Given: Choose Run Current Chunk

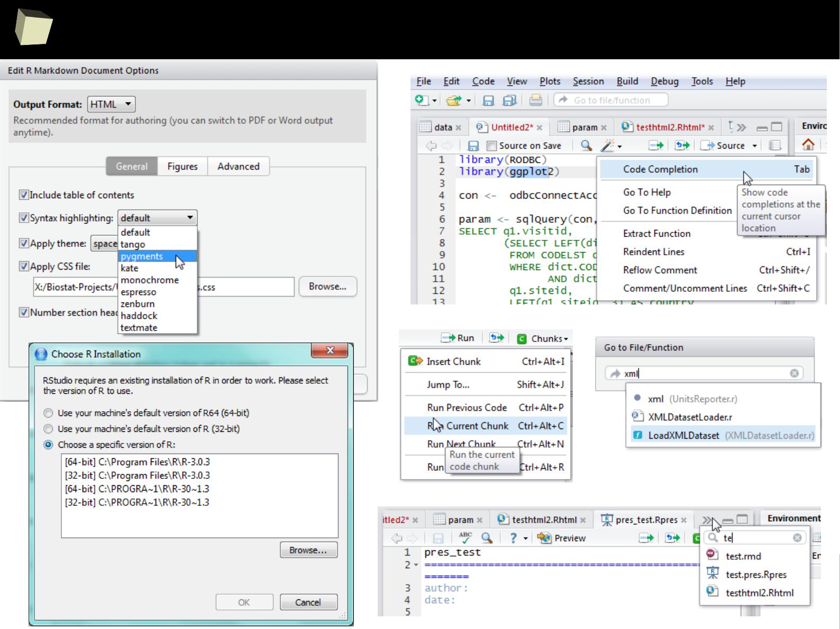Looking at the screenshot, I should pyautogui.click(x=485, y=425).
